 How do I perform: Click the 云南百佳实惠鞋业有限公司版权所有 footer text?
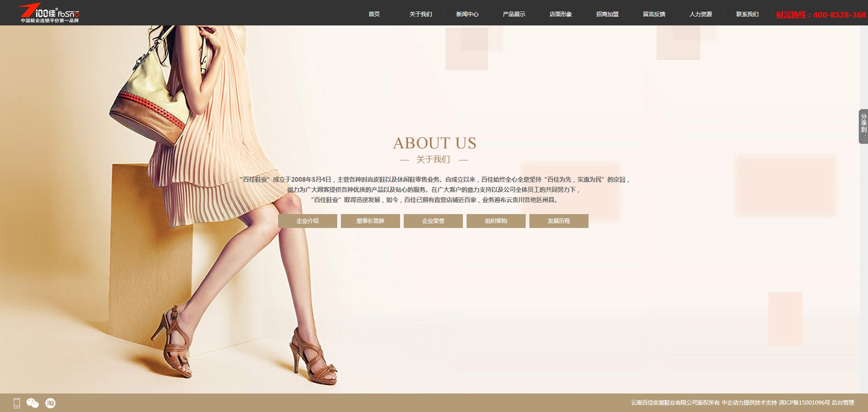(x=675, y=403)
